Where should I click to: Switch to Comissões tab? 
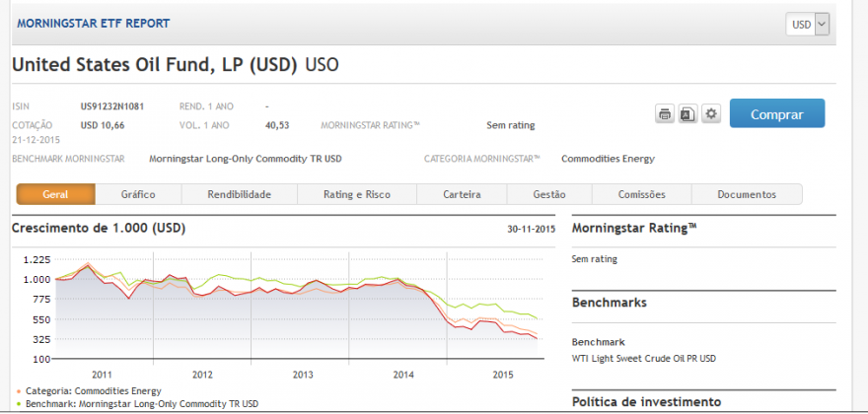(x=641, y=194)
